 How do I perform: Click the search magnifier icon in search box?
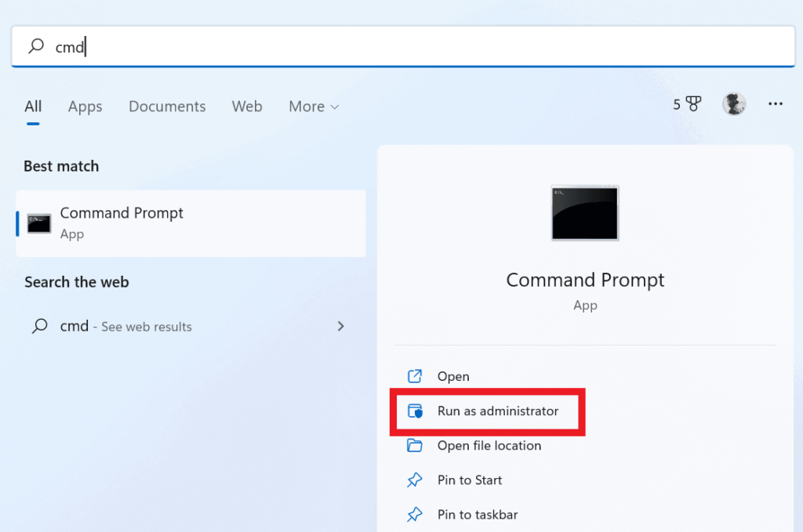(x=36, y=46)
